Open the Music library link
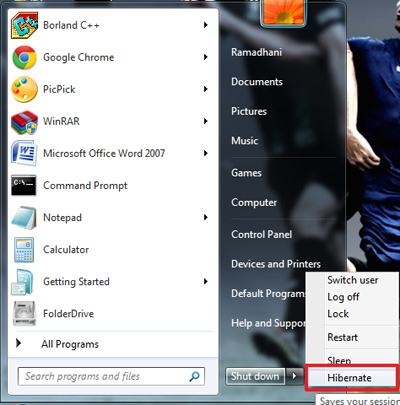The image size is (400, 405). point(245,140)
